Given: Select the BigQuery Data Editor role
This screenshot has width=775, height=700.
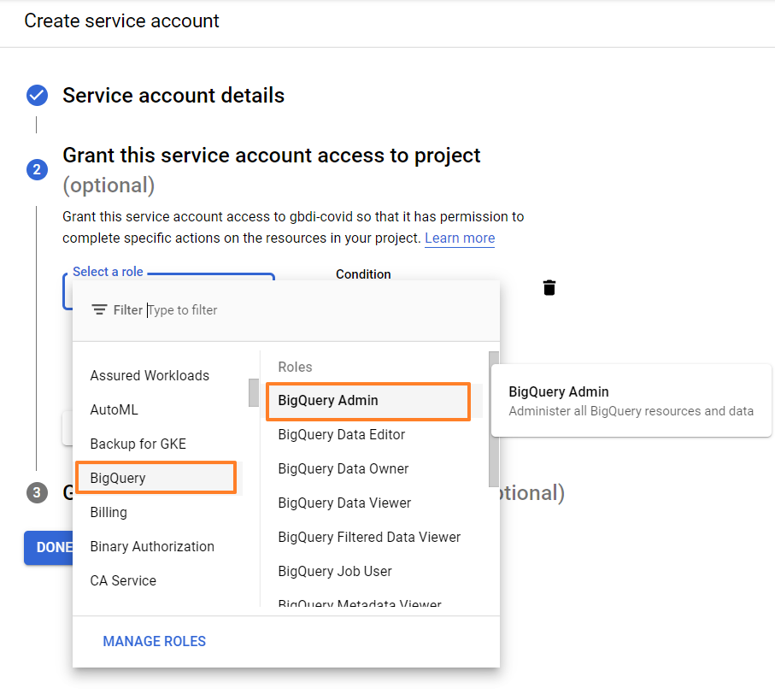Looking at the screenshot, I should pyautogui.click(x=342, y=434).
